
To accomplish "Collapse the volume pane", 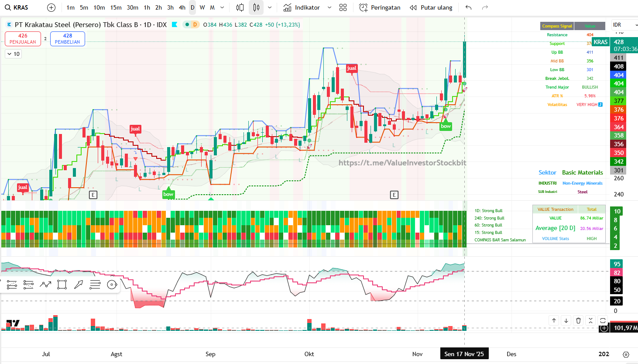I will 590,320.
